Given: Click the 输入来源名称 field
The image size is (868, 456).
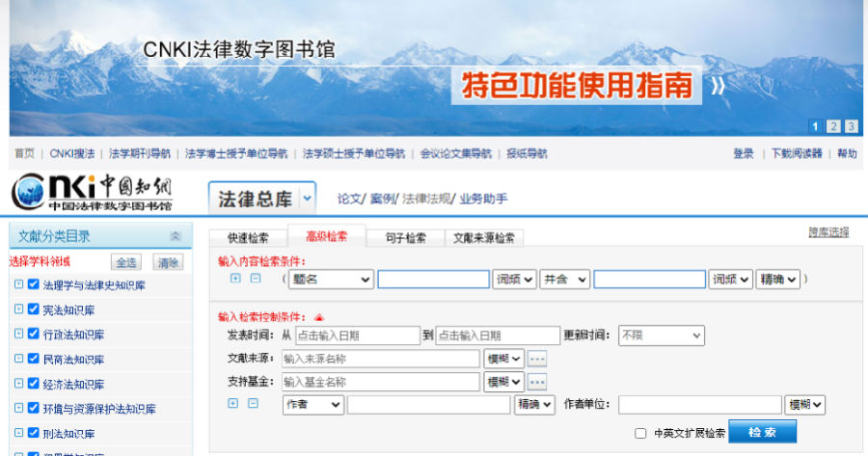Looking at the screenshot, I should coord(380,359).
